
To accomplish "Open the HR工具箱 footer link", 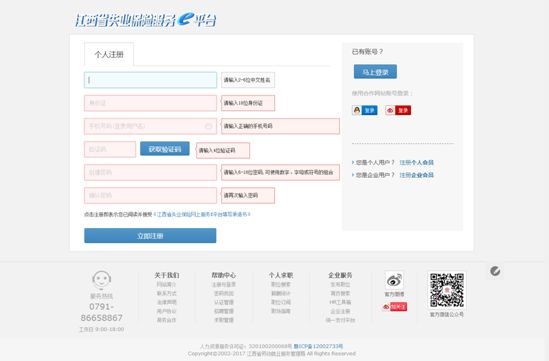I will click(340, 302).
